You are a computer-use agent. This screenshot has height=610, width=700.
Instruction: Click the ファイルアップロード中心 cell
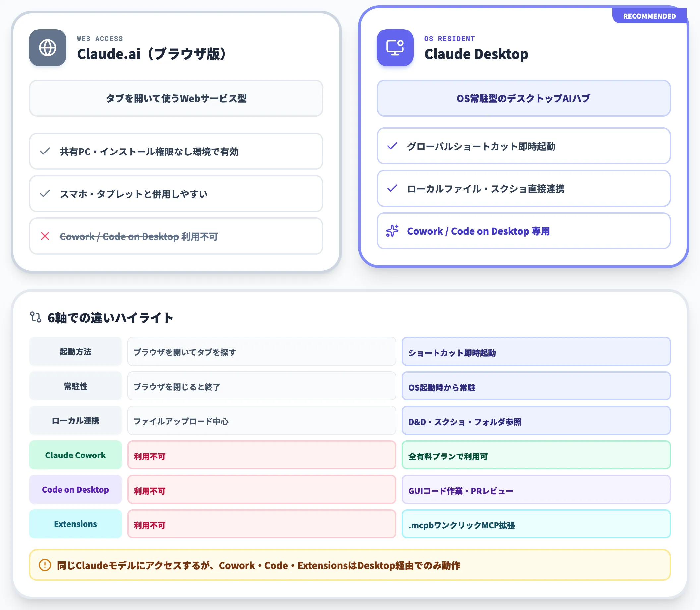pyautogui.click(x=262, y=420)
